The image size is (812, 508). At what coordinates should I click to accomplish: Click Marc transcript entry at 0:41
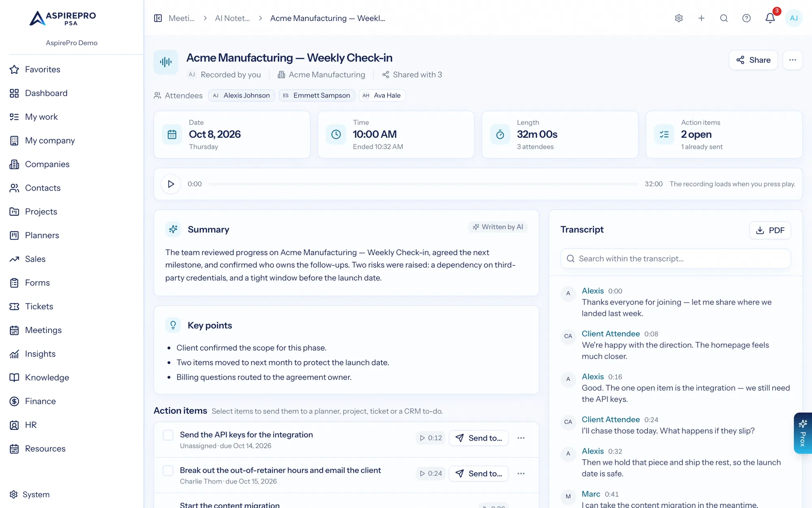click(x=676, y=499)
